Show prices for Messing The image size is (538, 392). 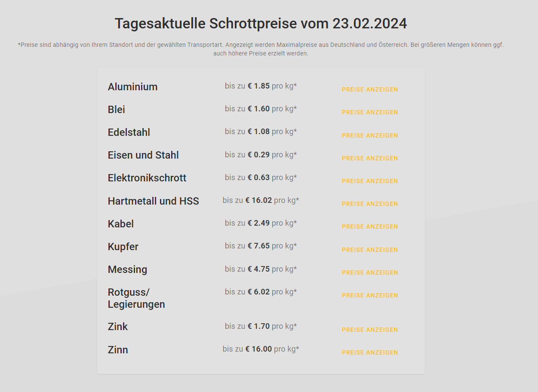[x=370, y=273]
